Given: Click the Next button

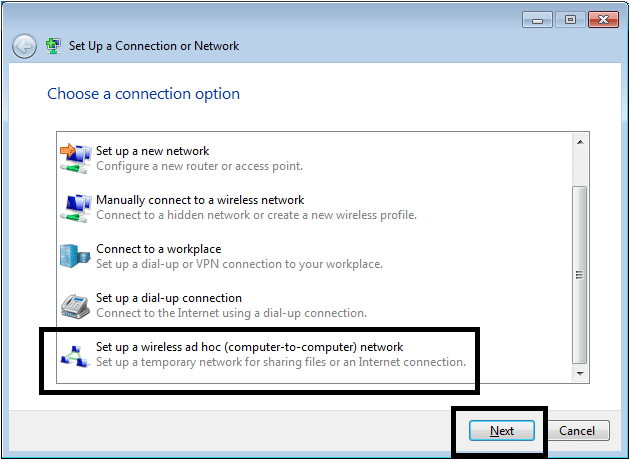Looking at the screenshot, I should [502, 431].
